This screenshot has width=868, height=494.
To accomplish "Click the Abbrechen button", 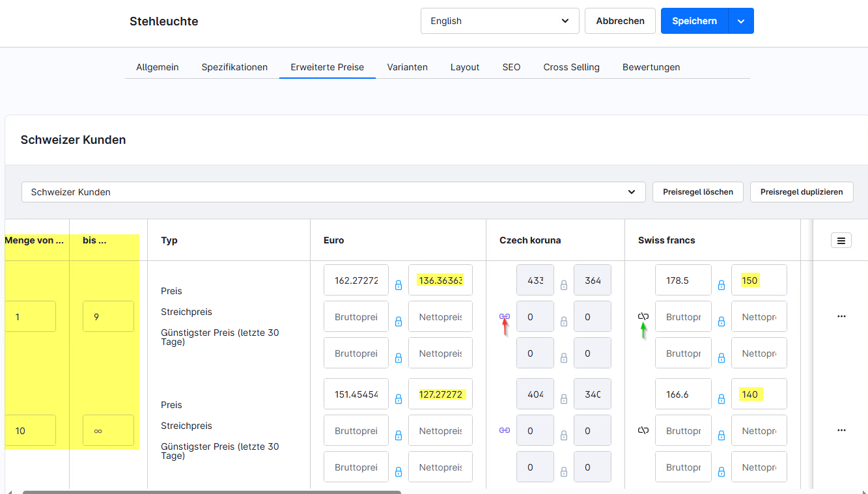I will [x=621, y=21].
